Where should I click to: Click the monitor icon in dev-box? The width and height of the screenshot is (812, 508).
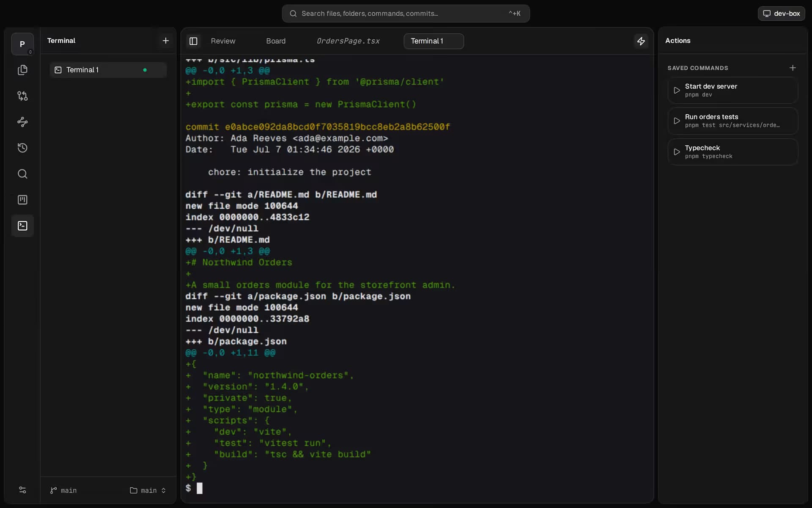point(766,14)
